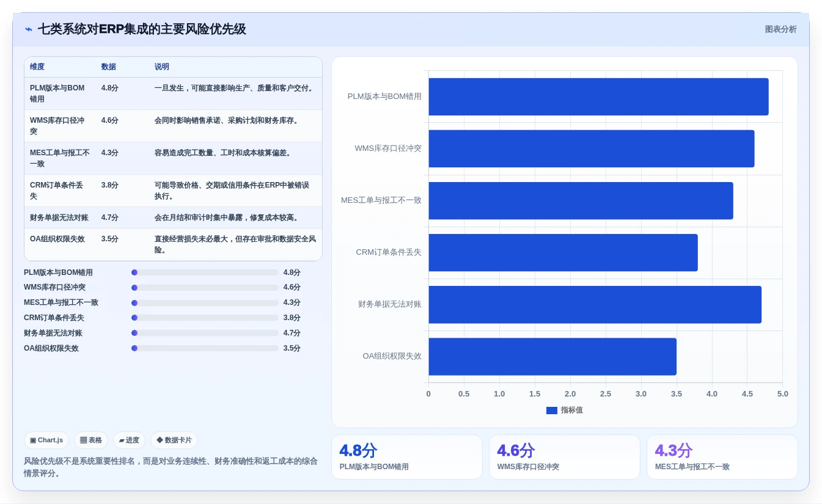Image resolution: width=822 pixels, height=504 pixels.
Task: Click the 4.7分 value in the table
Action: (110, 217)
